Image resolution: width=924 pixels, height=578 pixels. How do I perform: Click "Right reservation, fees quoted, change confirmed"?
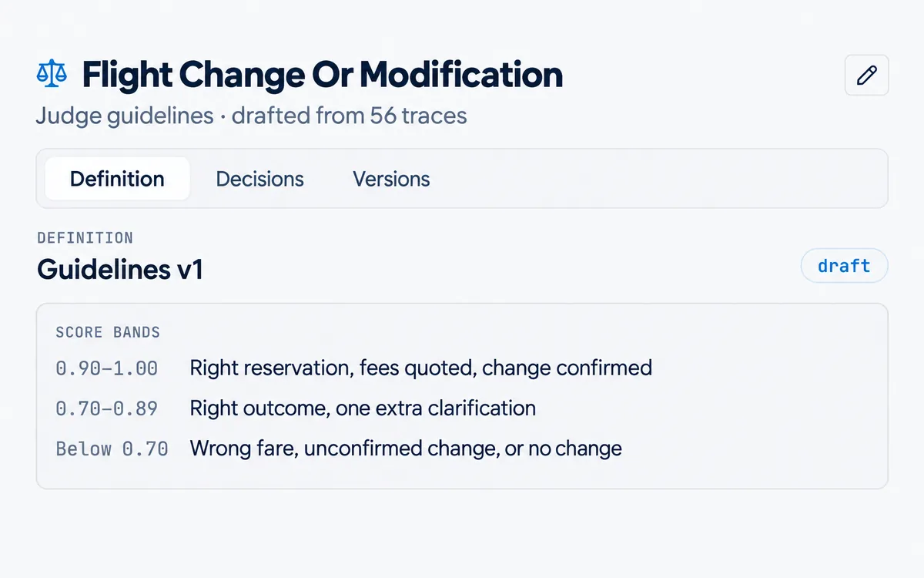coord(421,368)
